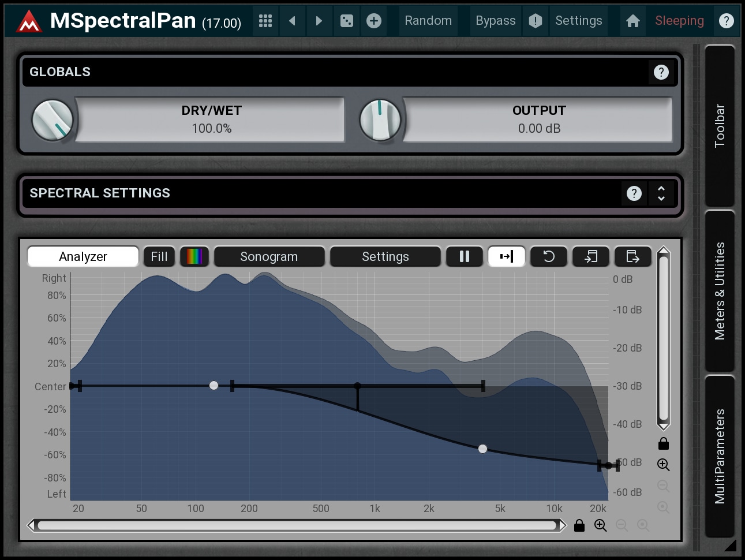This screenshot has width=745, height=560.
Task: Pause the analyzer display
Action: pyautogui.click(x=464, y=256)
